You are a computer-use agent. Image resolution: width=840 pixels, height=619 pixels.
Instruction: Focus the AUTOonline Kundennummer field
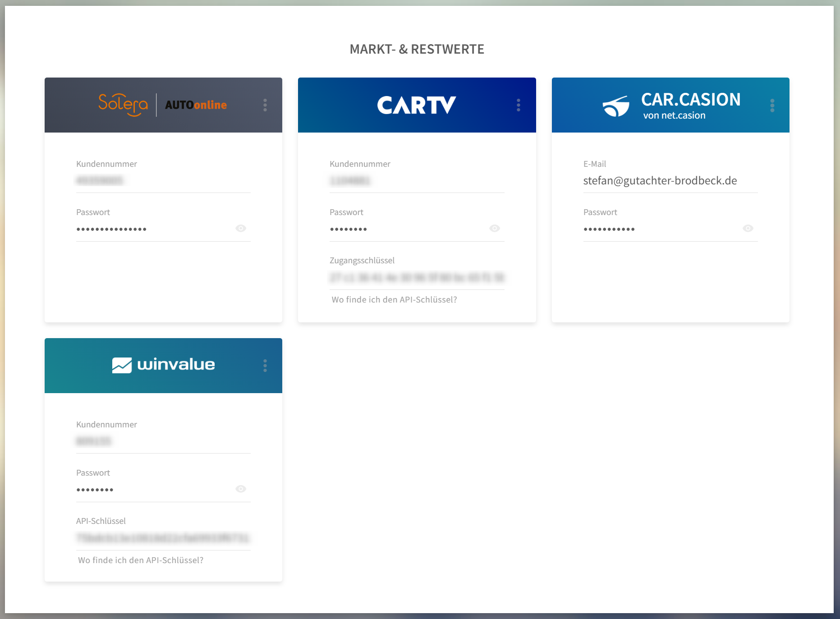click(163, 181)
